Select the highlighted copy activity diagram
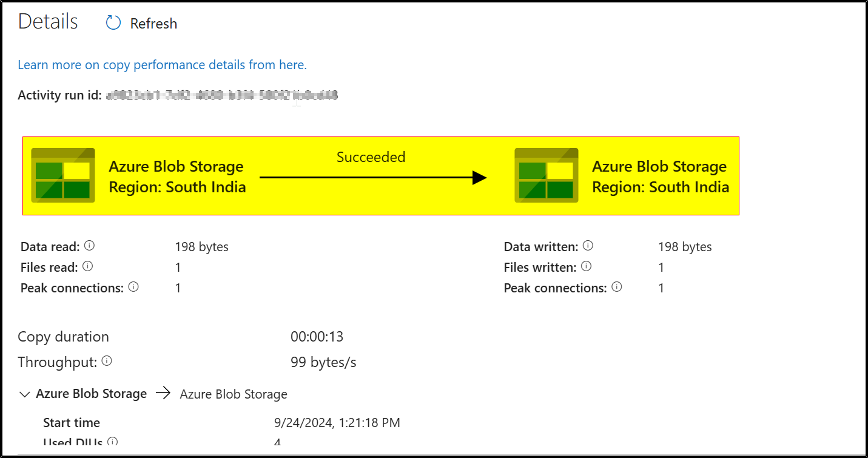Image resolution: width=868 pixels, height=458 pixels. (381, 175)
